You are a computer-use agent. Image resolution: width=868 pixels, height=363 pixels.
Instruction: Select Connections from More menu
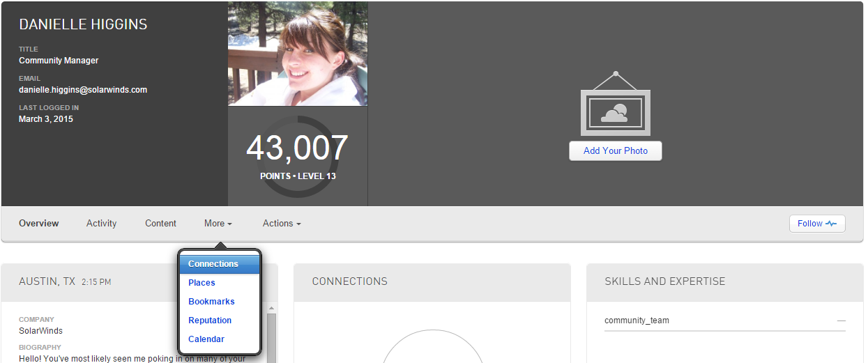pyautogui.click(x=220, y=264)
